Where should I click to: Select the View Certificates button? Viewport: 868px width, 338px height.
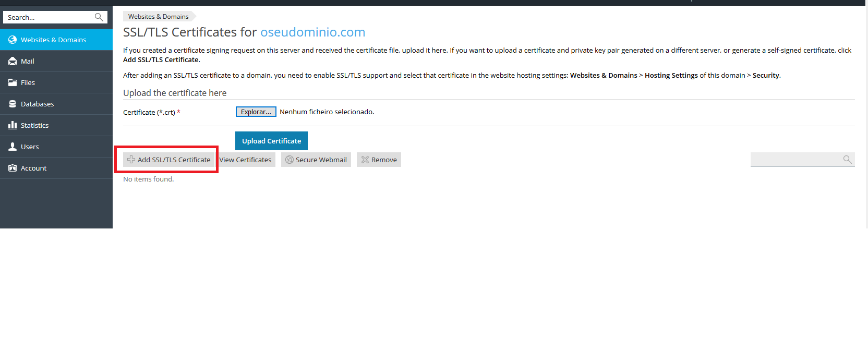pos(246,160)
